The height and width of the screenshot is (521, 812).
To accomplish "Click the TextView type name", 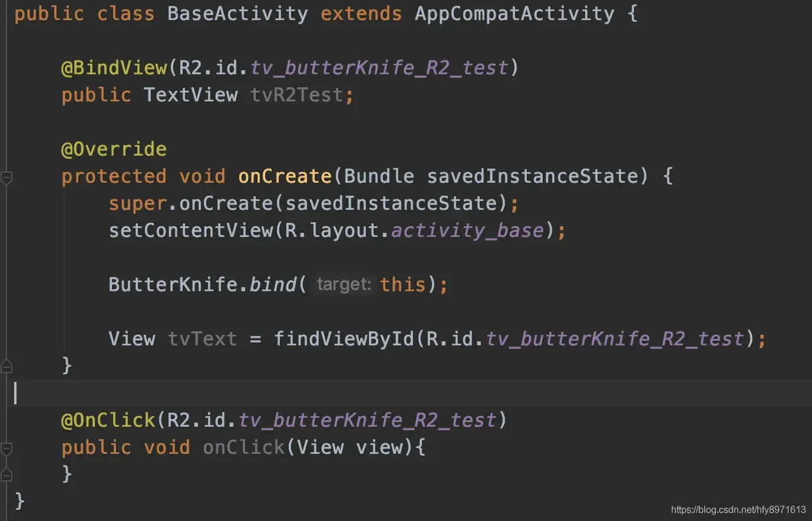I will point(190,95).
